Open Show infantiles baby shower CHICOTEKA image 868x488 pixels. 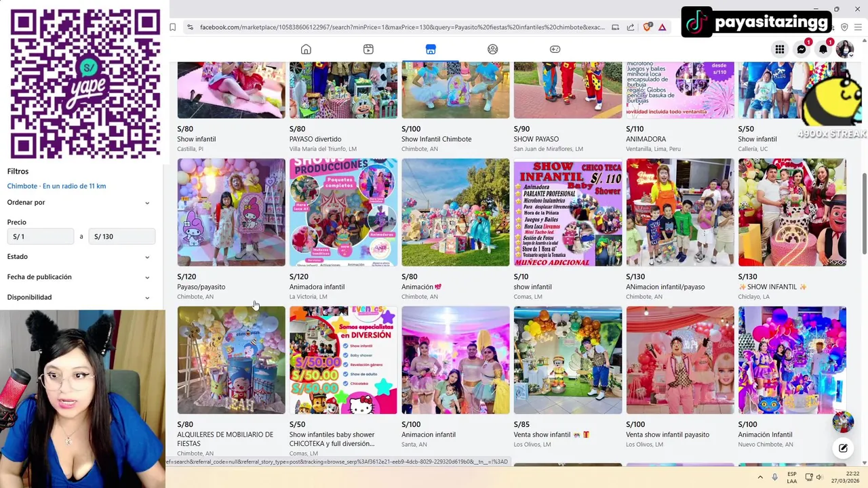tap(343, 360)
